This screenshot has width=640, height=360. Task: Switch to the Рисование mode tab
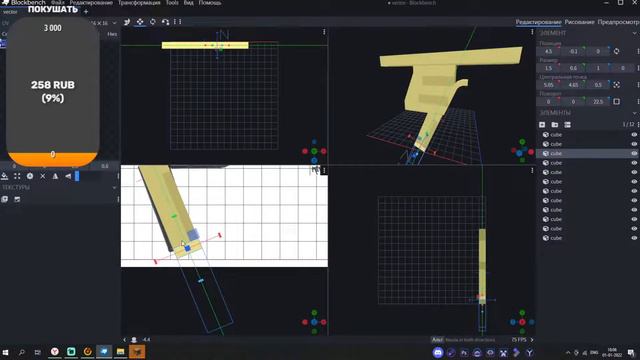tap(579, 22)
